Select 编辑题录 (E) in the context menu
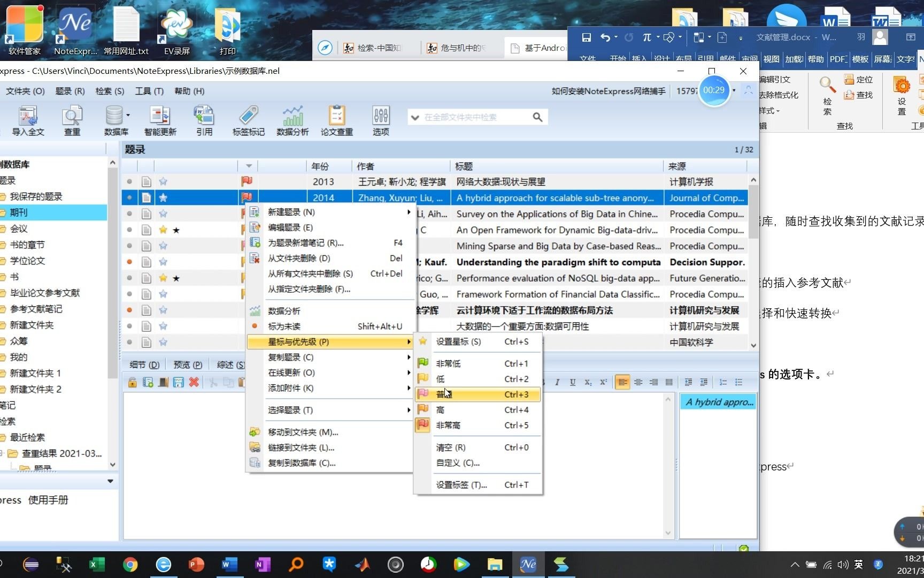924x578 pixels. [x=330, y=227]
